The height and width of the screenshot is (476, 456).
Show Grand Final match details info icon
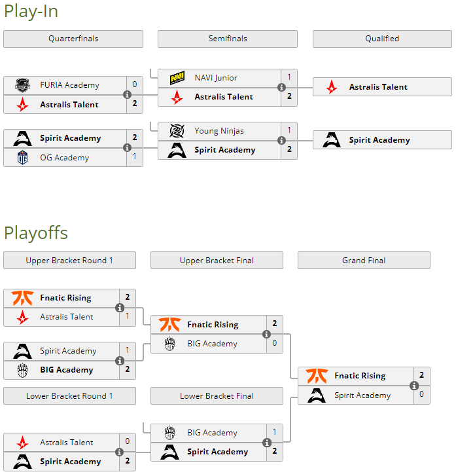415,386
